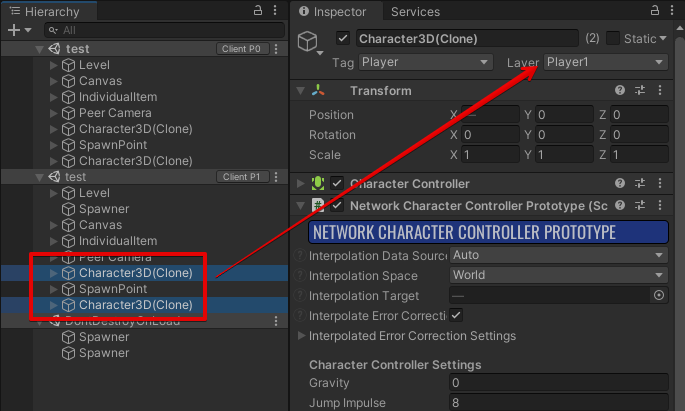Open Interpolation Data Source dropdown set to Auto
The width and height of the screenshot is (685, 411).
tap(559, 255)
